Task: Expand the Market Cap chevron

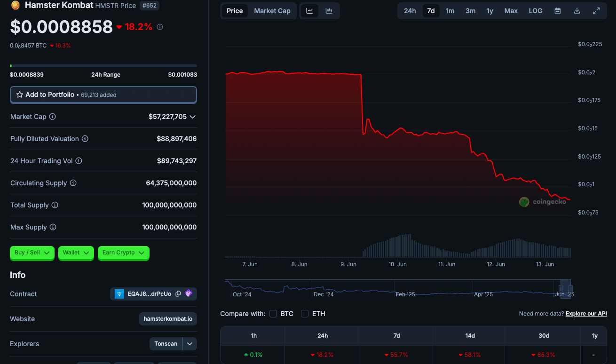Action: pos(192,117)
